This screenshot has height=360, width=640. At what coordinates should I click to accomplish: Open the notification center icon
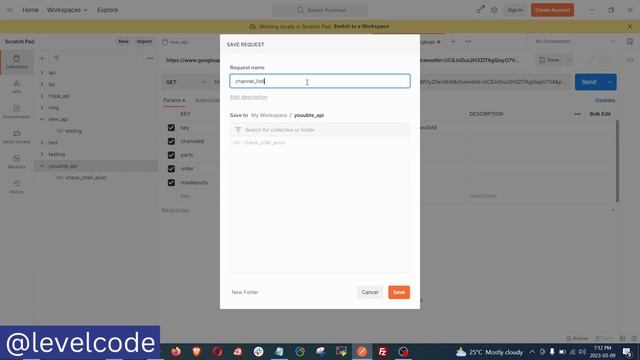point(627,352)
